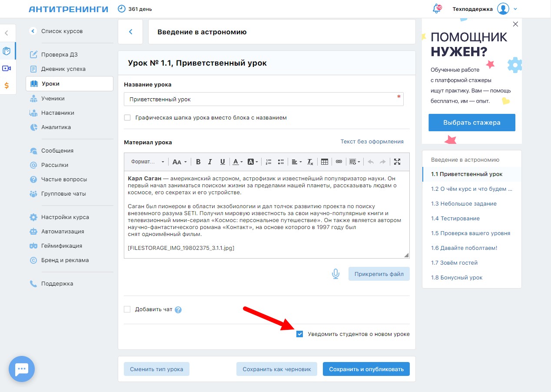Open the support chat bubble
551x392 pixels.
[22, 369]
